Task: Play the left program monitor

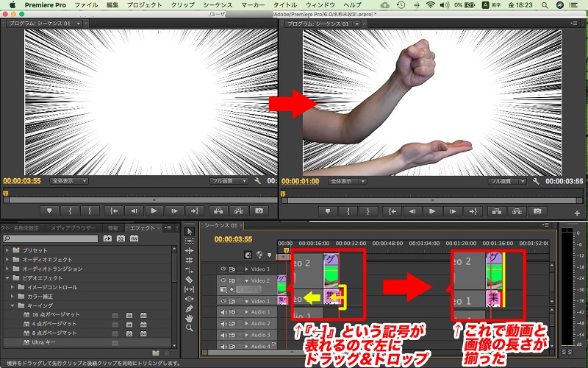Action: (x=154, y=211)
